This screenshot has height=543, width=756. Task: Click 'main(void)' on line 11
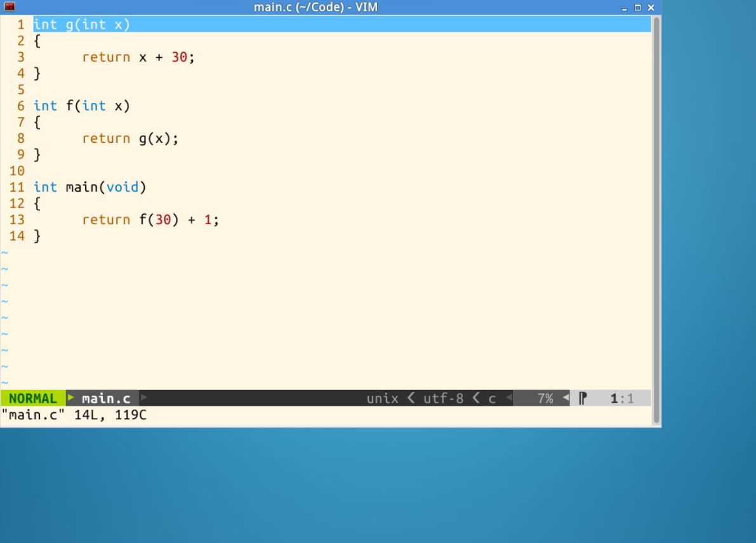(x=106, y=187)
